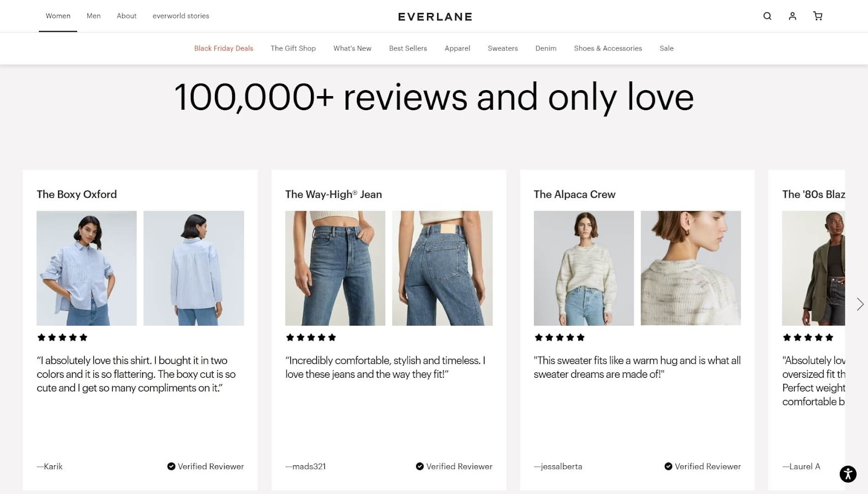Switch to the Men tab
868x494 pixels.
[94, 16]
